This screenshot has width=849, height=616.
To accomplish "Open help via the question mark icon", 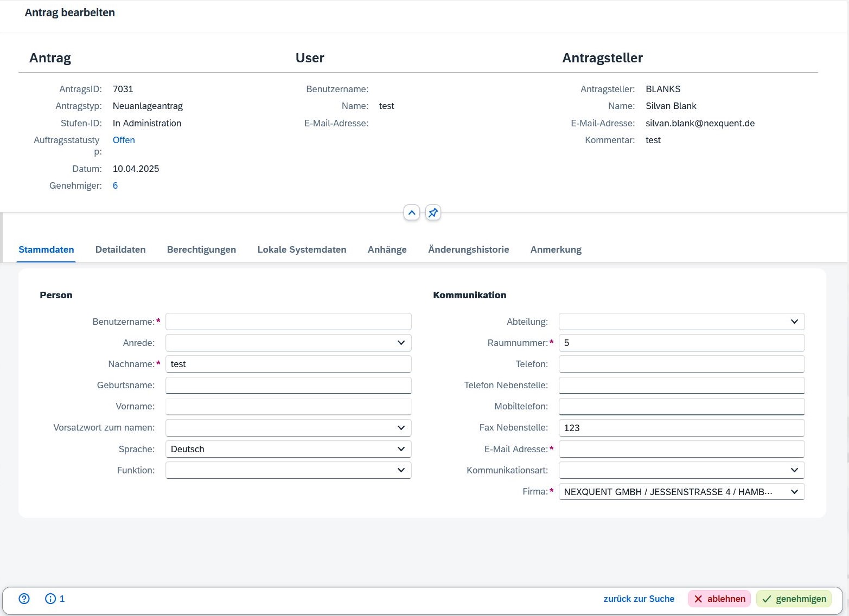I will 24,599.
